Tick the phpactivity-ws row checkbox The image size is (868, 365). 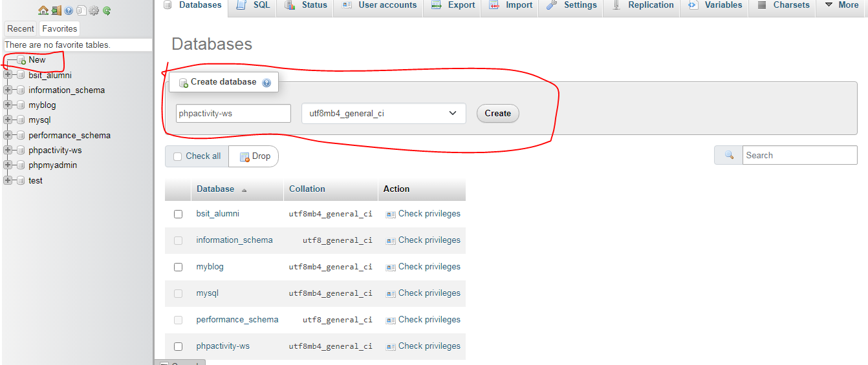click(179, 346)
